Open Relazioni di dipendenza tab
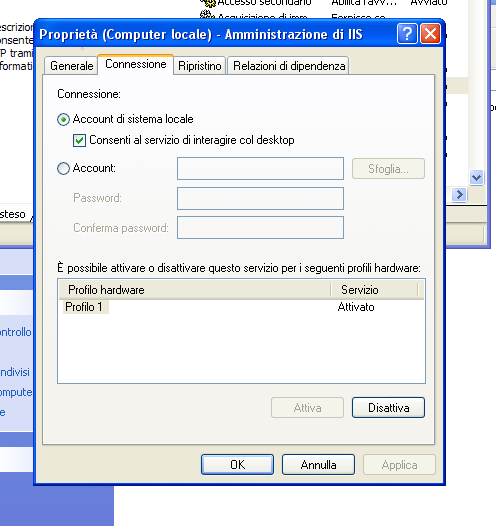 coord(289,66)
